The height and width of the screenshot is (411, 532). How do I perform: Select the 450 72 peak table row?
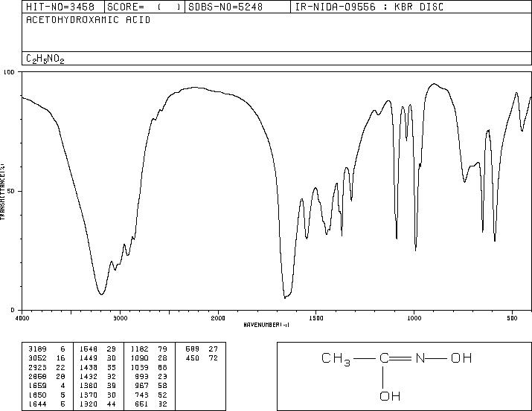(x=202, y=358)
